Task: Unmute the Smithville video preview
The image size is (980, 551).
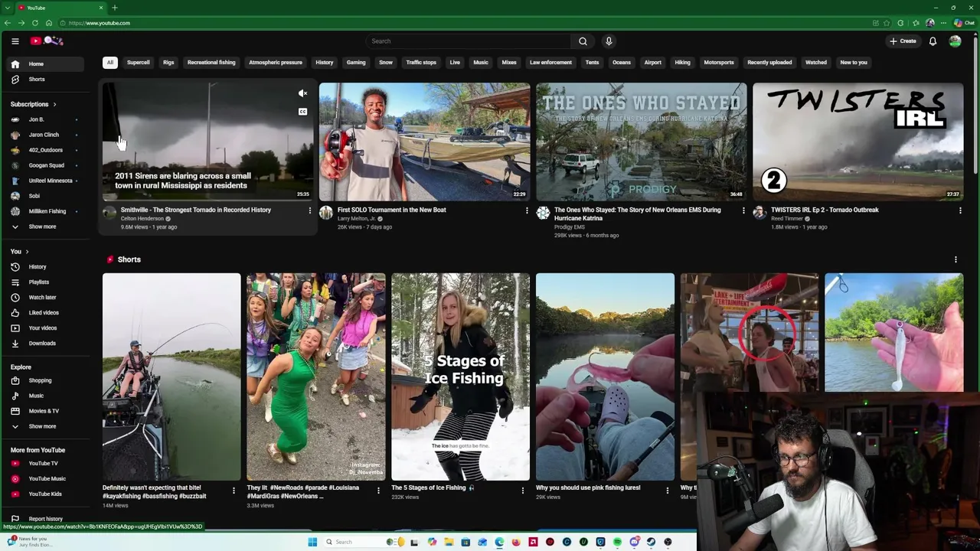Action: click(302, 93)
